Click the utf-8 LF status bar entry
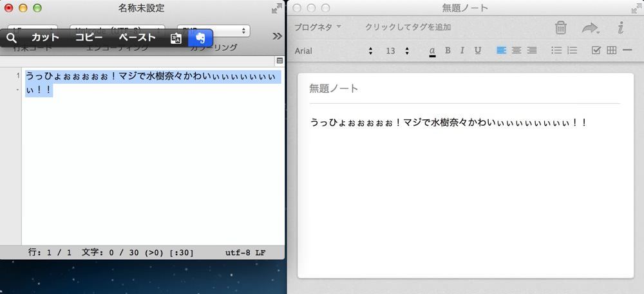The image size is (644, 294). [245, 253]
